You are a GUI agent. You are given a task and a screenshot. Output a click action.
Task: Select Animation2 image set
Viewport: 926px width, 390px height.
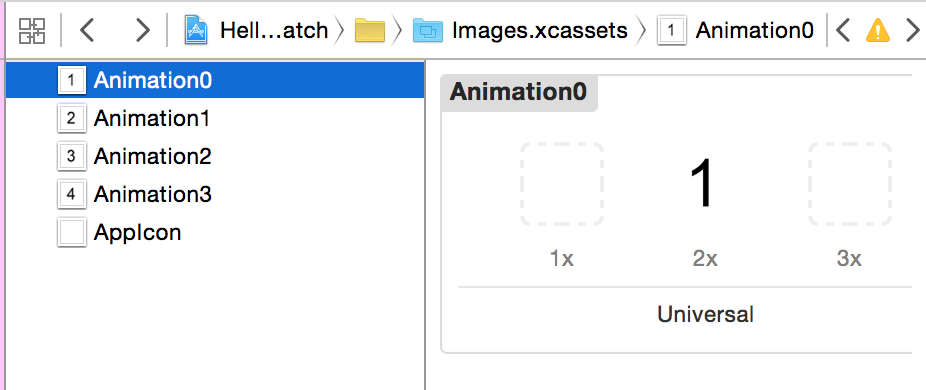pos(215,157)
